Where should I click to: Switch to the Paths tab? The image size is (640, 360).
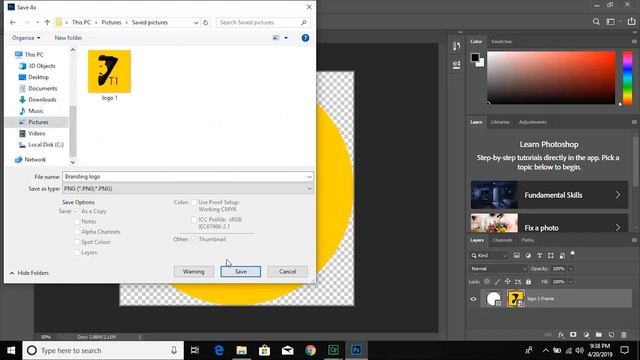click(527, 240)
